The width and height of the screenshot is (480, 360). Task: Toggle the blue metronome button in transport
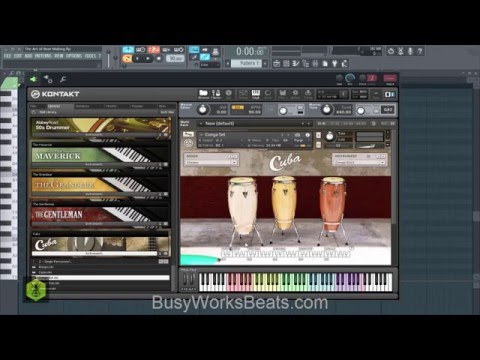point(128,50)
